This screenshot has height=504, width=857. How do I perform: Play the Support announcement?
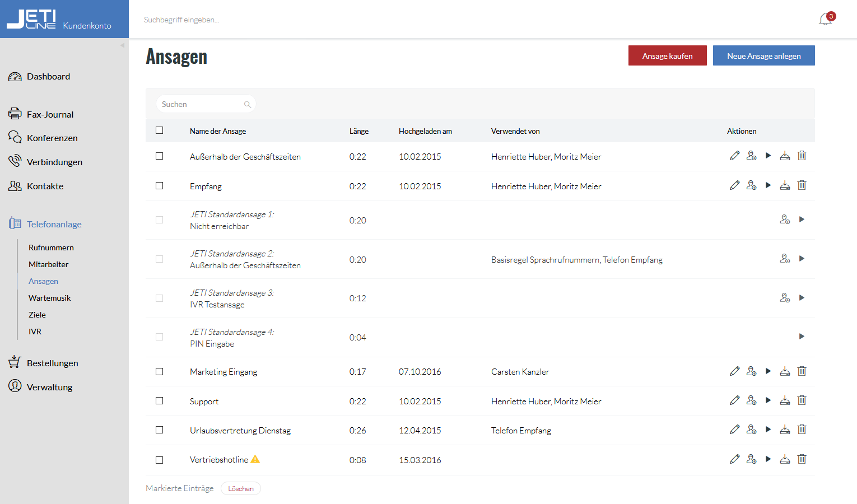768,400
